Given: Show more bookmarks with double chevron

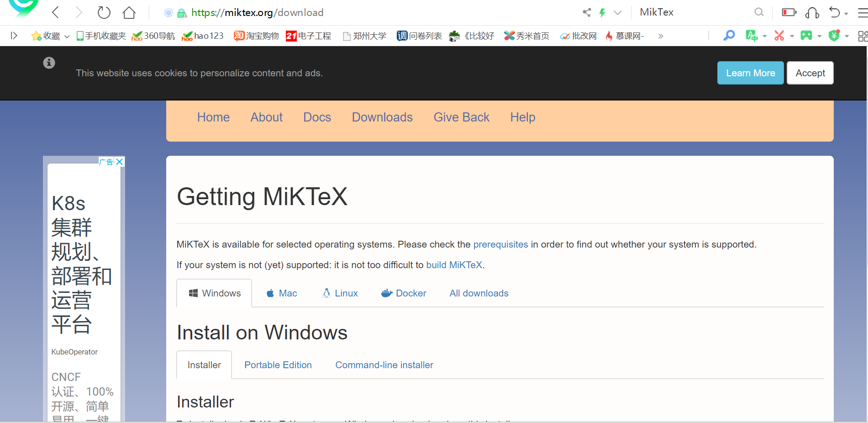Looking at the screenshot, I should pyautogui.click(x=660, y=36).
